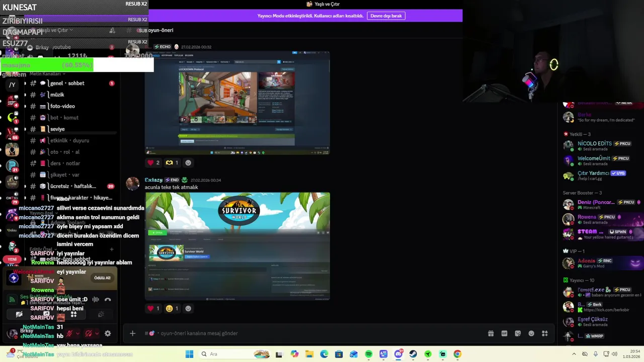Toggle the headphone deafen button

pyautogui.click(x=88, y=333)
